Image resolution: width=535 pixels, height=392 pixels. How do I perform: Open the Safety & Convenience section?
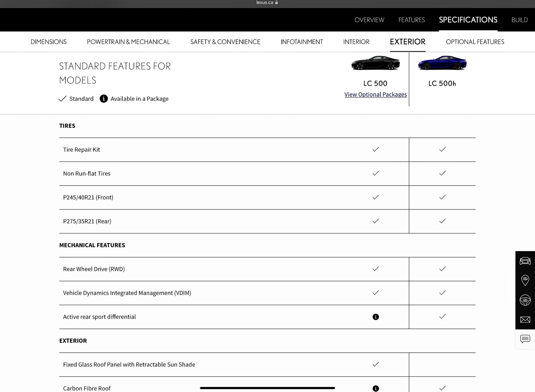(x=225, y=42)
